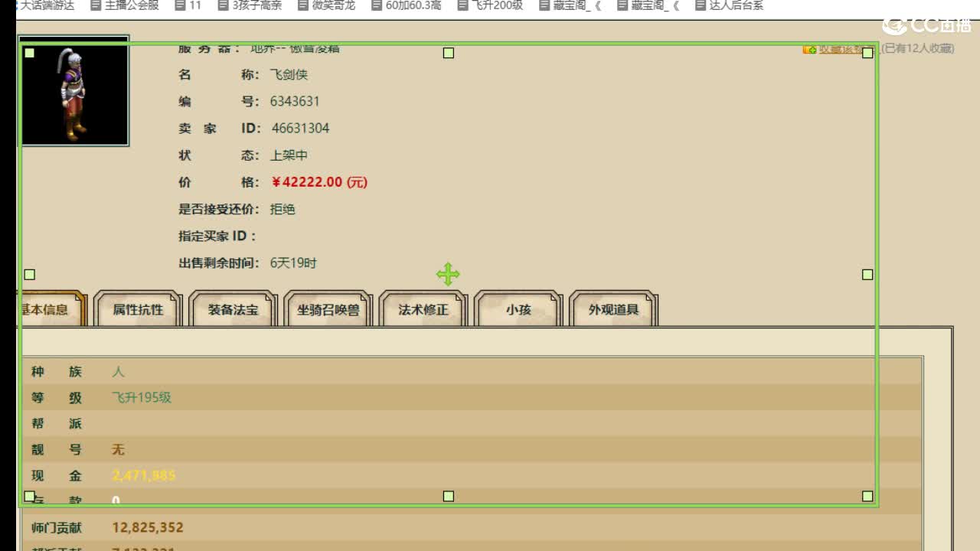The width and height of the screenshot is (980, 551).
Task: Switch to the 属性抗性 tab
Action: click(138, 310)
